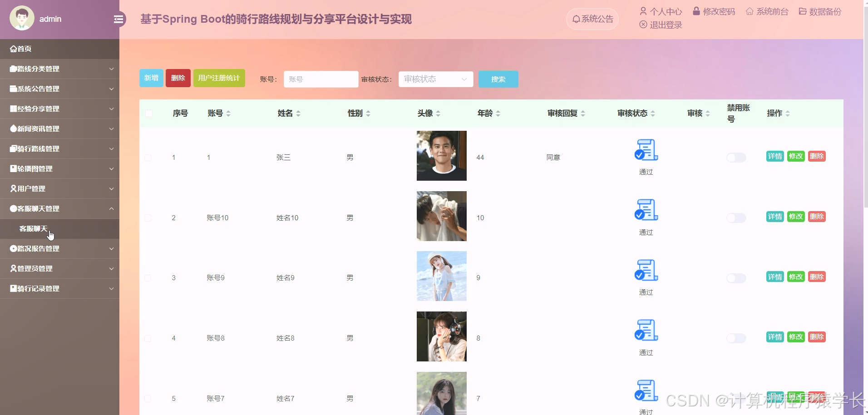868x415 pixels.
Task: Sort by 头像 column arrows
Action: coord(438,114)
